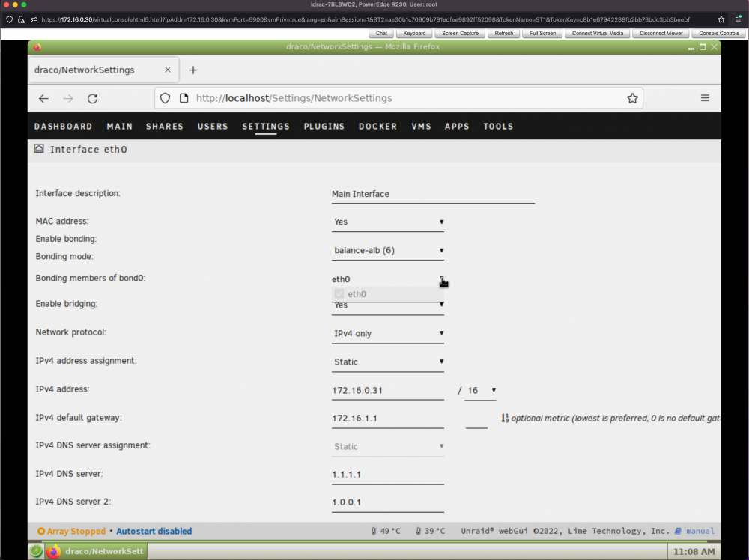Click the Firefox icon in the taskbar
Viewport: 749px width, 560px height.
coord(53,551)
